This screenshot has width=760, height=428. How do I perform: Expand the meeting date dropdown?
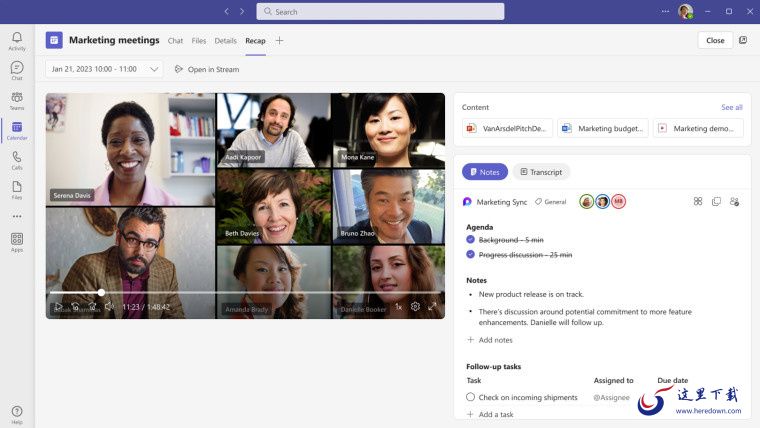click(104, 69)
